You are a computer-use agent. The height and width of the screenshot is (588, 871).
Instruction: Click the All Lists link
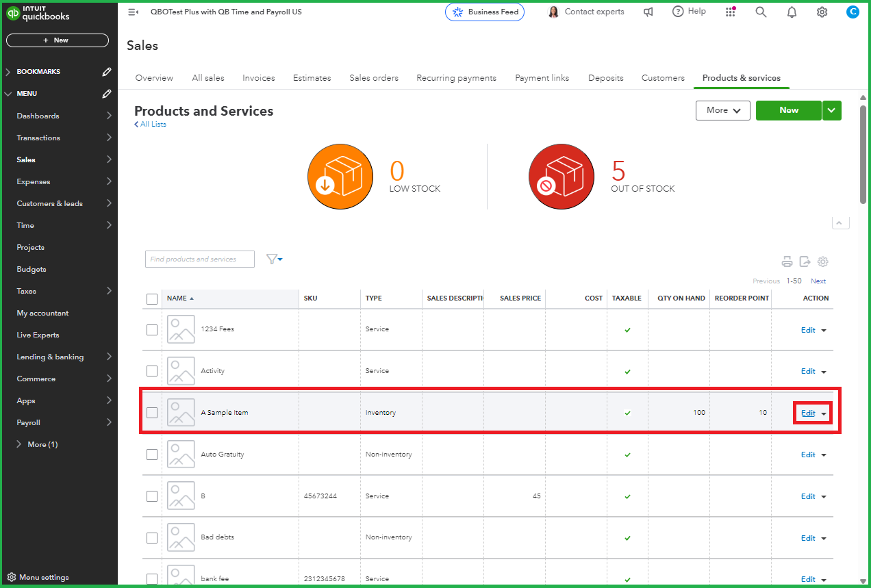pos(153,125)
